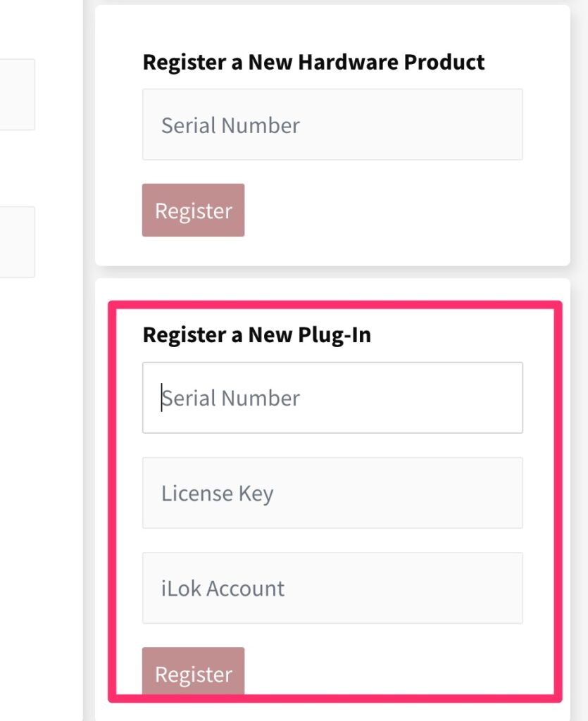This screenshot has height=721, width=588.
Task: Click the gray gap between the two registration cards
Action: click(332, 272)
